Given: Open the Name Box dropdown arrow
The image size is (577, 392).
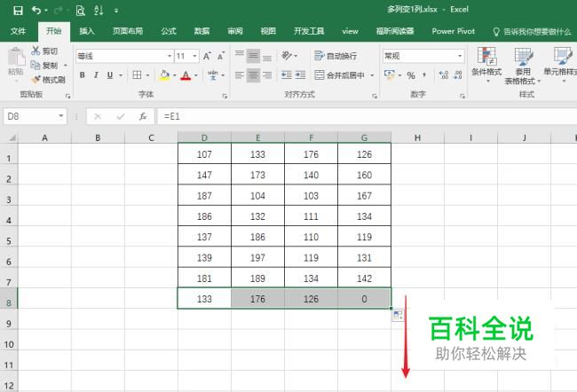Looking at the screenshot, I should click(61, 116).
